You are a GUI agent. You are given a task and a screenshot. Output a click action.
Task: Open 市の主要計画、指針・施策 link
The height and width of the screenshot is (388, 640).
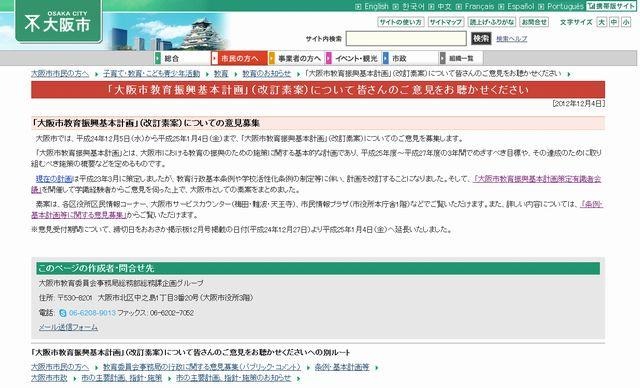(122, 378)
